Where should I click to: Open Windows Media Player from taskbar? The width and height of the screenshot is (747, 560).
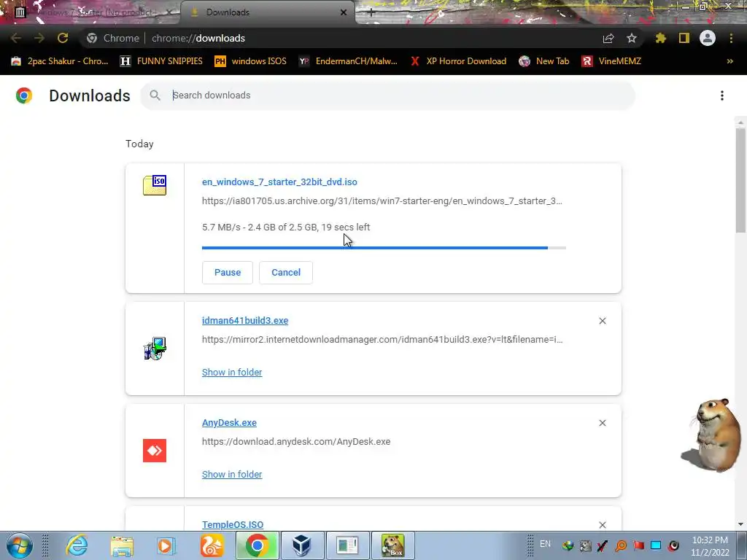tap(166, 545)
